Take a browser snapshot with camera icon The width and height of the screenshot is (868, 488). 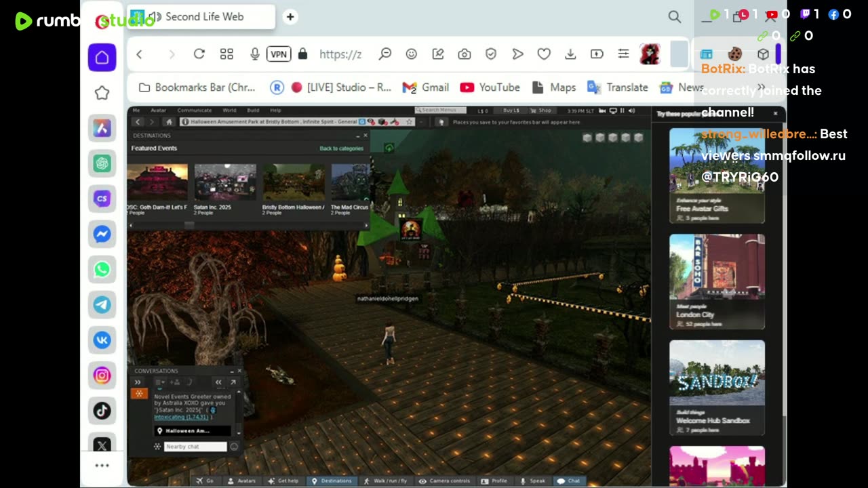465,54
